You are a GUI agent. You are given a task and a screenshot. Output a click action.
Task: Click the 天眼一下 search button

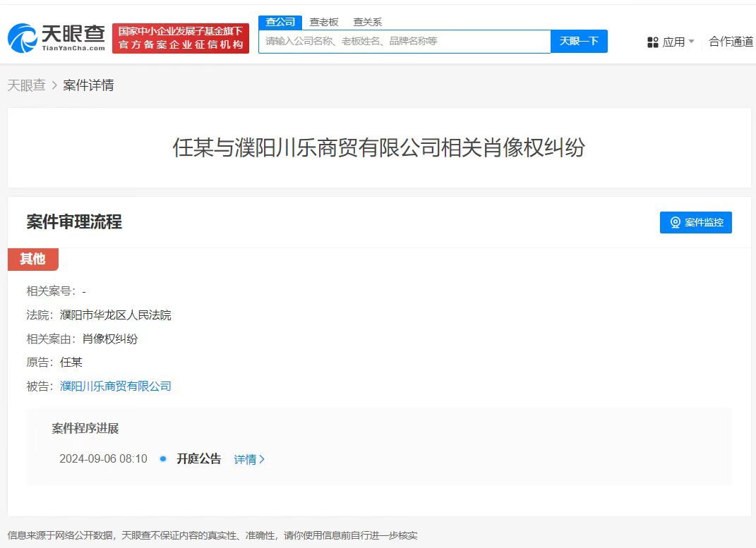pyautogui.click(x=579, y=41)
